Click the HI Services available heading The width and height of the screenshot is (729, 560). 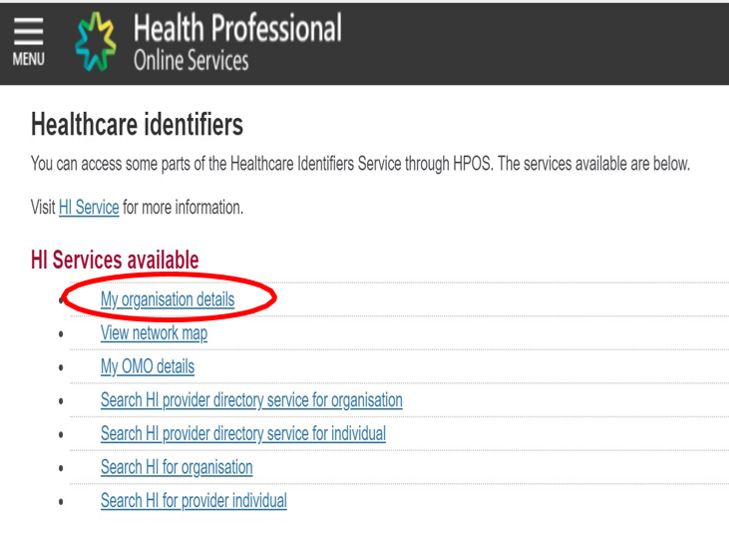[x=115, y=260]
